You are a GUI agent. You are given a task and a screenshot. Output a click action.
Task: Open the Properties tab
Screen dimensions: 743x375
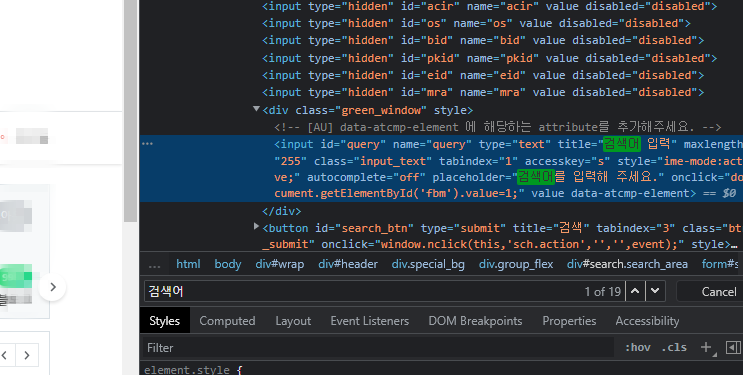[569, 321]
